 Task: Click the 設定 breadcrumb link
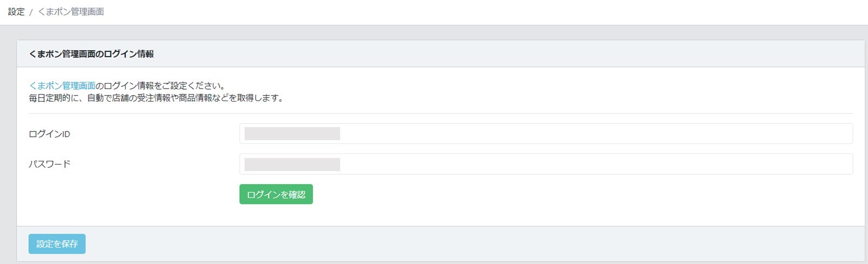point(16,11)
